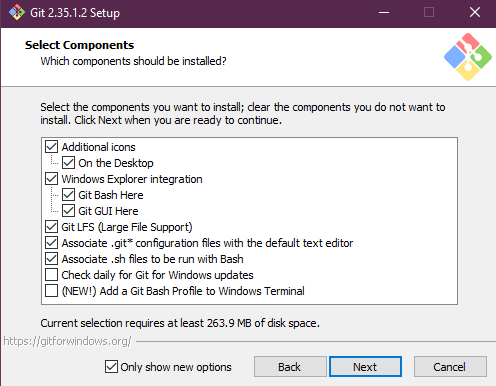The width and height of the screenshot is (496, 386).
Task: Close the Git Setup window
Action: click(x=475, y=13)
